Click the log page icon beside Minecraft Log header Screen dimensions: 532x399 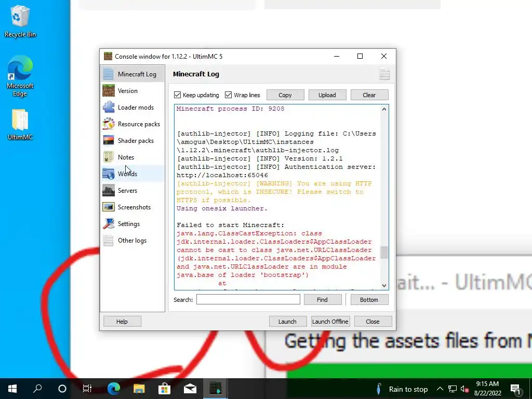click(384, 74)
